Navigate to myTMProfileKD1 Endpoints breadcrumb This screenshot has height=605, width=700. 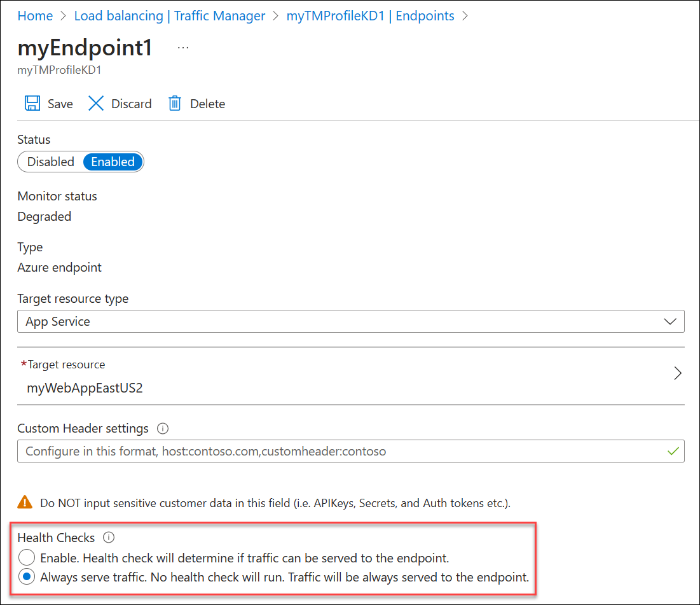tap(370, 16)
